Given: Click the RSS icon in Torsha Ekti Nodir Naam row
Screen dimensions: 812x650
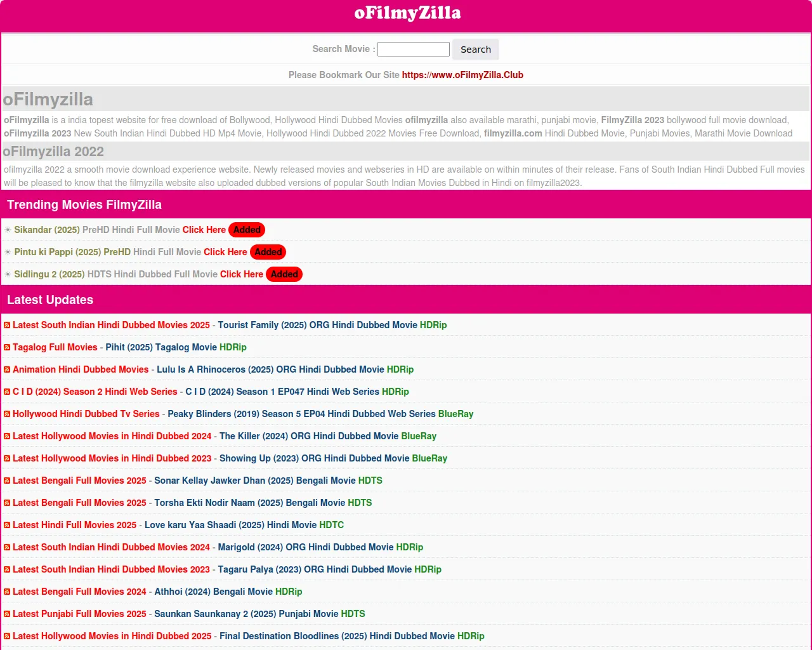Looking at the screenshot, I should coord(7,503).
